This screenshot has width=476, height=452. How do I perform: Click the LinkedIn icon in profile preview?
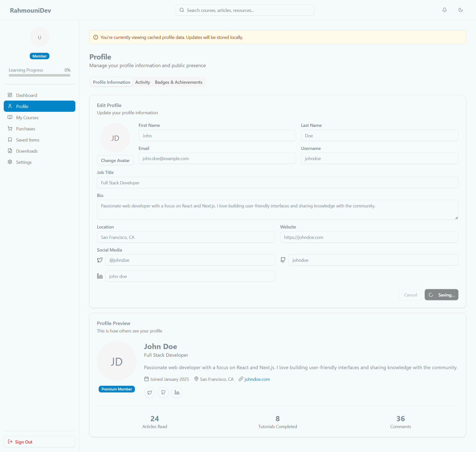[177, 393]
